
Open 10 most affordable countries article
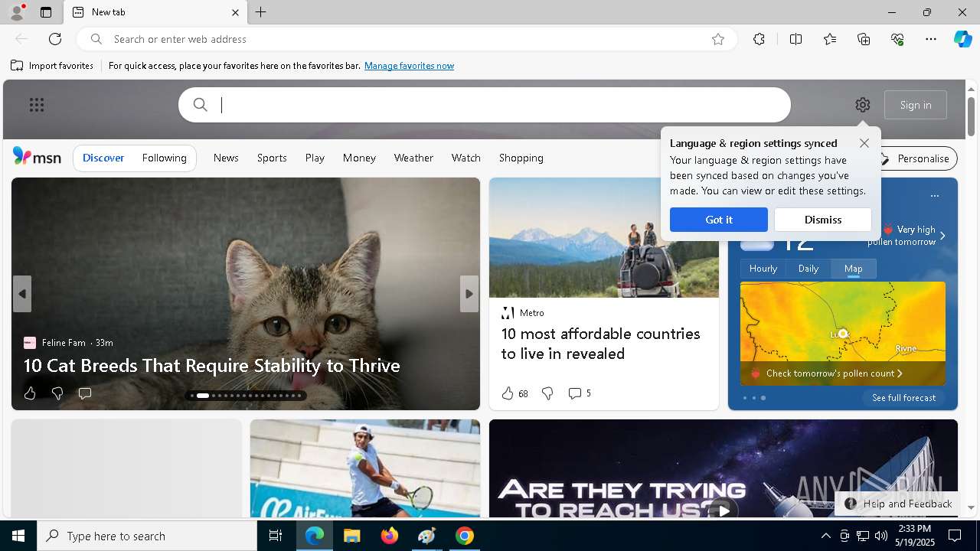point(601,344)
